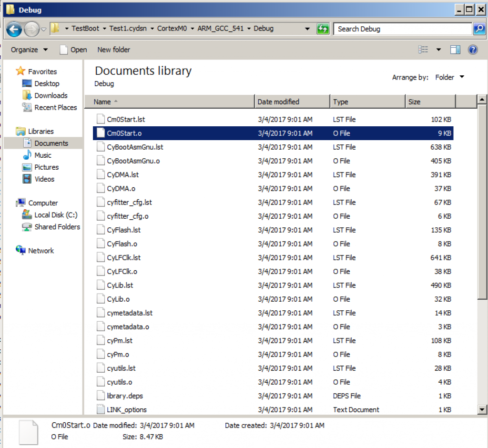Open Local Disk (C:) in sidebar
Viewport: 488px width, 448px height.
pyautogui.click(x=55, y=215)
